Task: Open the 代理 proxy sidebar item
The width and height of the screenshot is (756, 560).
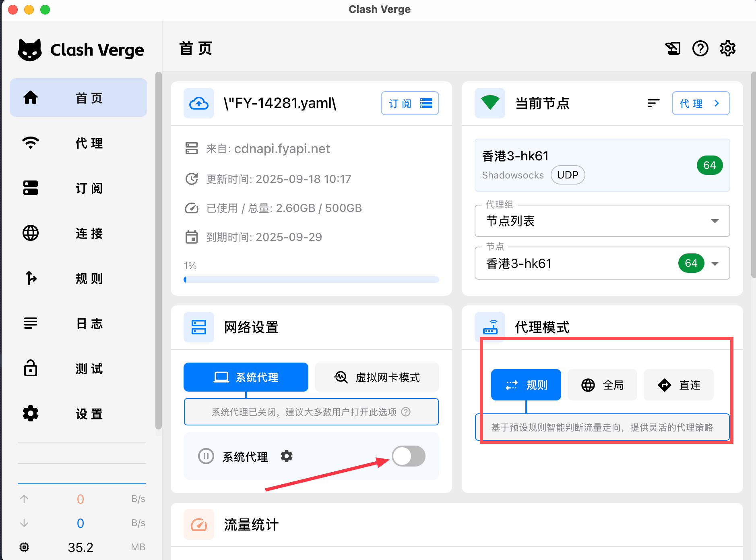Action: tap(78, 143)
